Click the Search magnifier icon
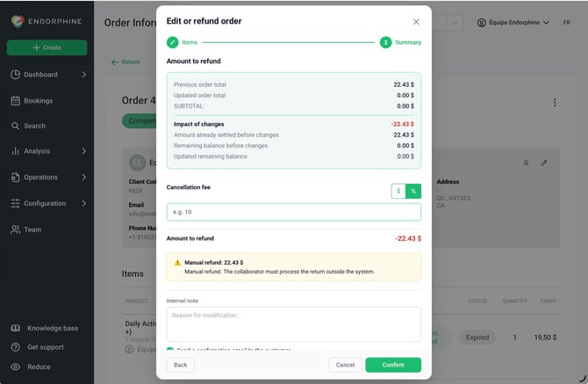The width and height of the screenshot is (588, 384). [x=15, y=126]
